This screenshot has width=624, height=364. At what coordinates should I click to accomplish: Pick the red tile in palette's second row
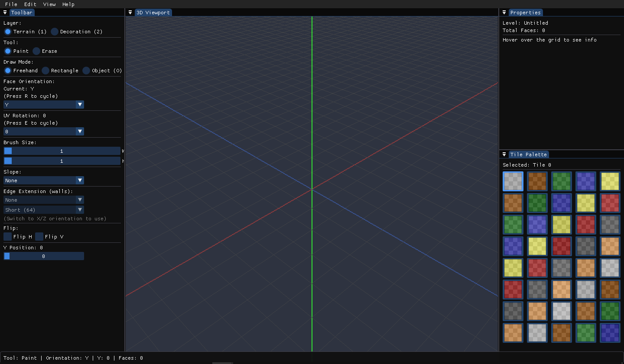[610, 203]
